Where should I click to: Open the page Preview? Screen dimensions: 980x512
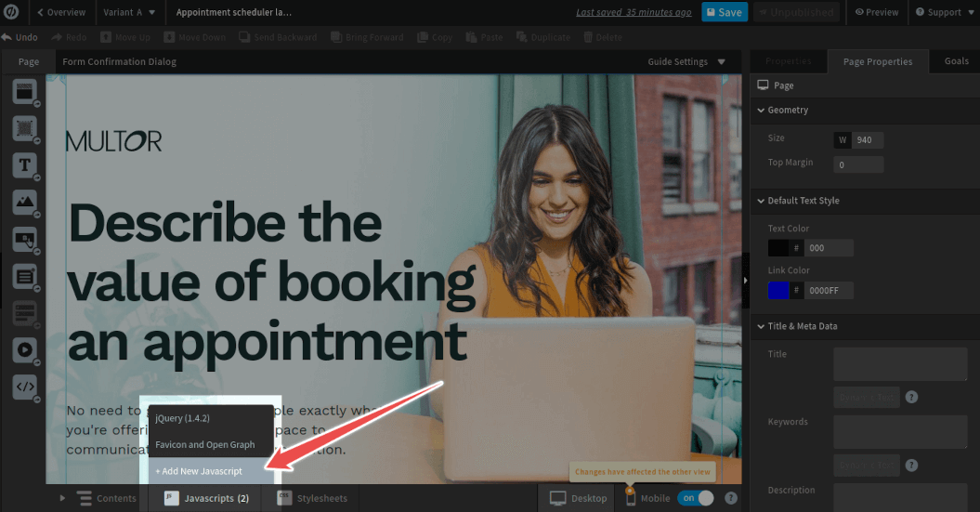pyautogui.click(x=876, y=12)
